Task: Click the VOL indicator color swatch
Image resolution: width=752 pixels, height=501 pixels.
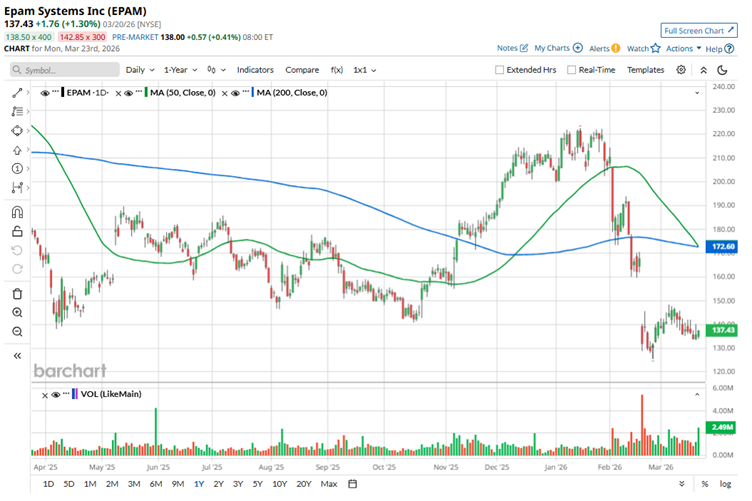Action: coord(74,394)
